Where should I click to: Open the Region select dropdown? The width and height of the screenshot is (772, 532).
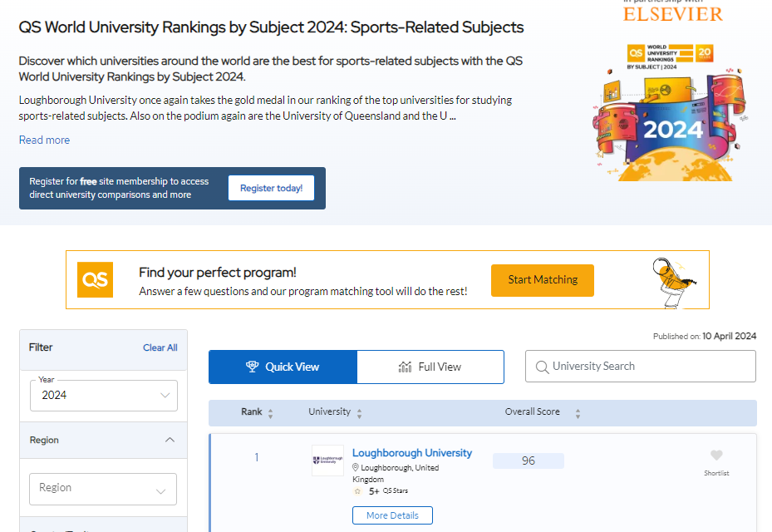(103, 489)
